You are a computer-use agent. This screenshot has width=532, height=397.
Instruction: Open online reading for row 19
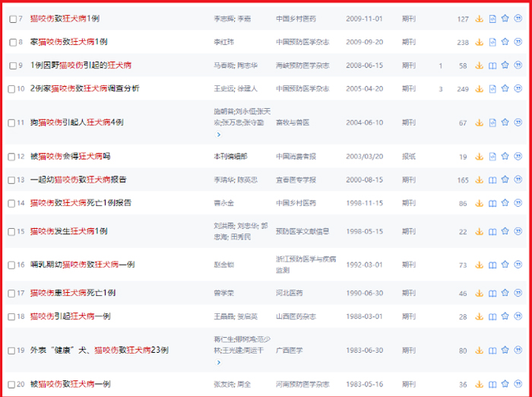click(x=492, y=351)
